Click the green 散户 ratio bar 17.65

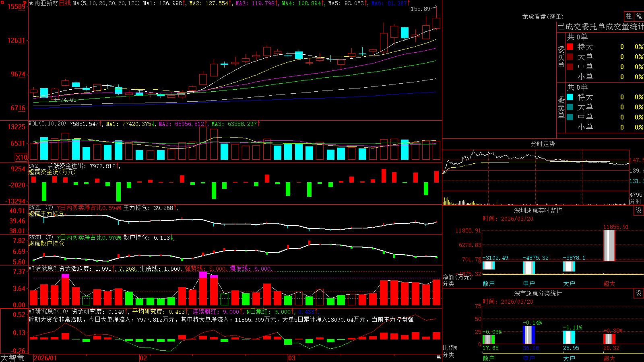pyautogui.click(x=489, y=339)
